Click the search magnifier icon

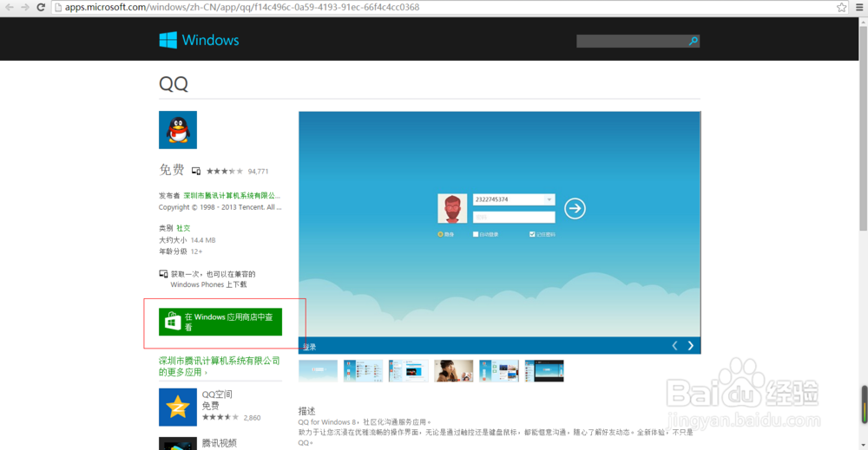[x=693, y=41]
